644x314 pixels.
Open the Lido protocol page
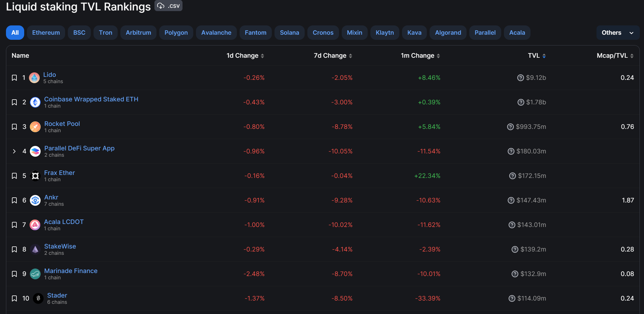50,75
